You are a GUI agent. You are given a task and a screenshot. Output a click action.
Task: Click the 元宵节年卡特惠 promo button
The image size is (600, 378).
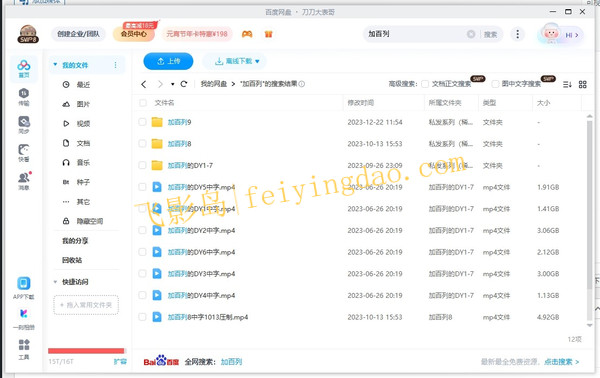point(197,34)
